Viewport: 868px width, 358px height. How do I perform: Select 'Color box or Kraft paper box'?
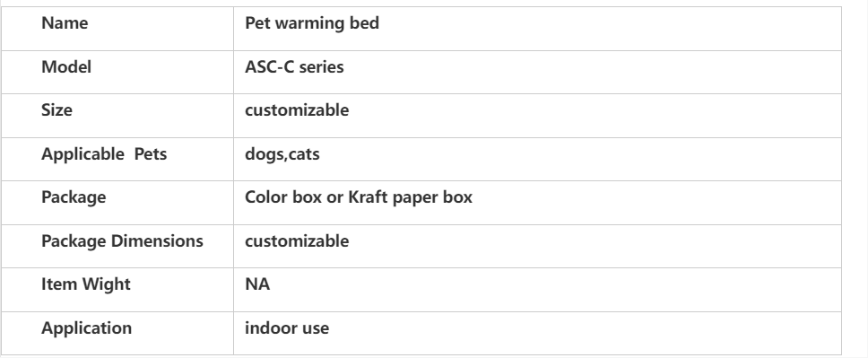coord(358,197)
